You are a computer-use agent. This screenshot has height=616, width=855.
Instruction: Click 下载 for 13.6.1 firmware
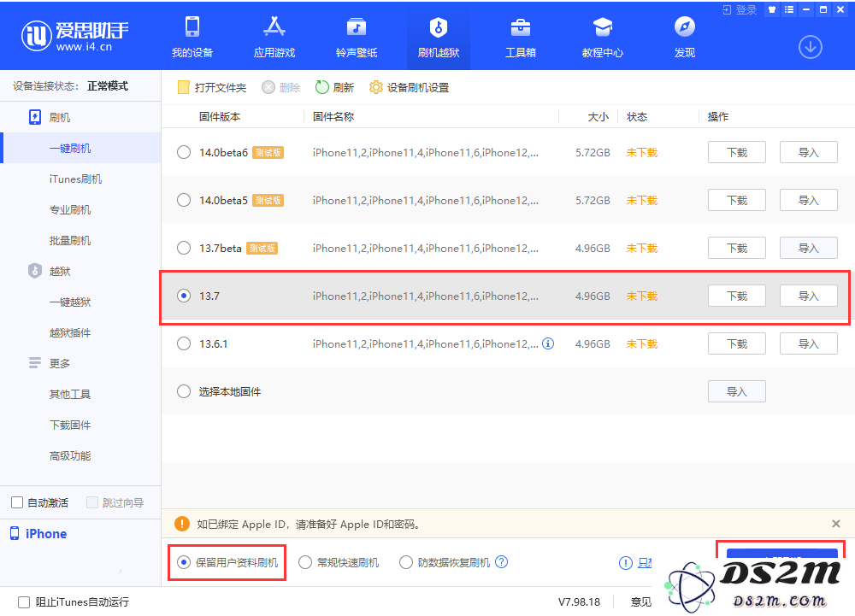tap(737, 343)
